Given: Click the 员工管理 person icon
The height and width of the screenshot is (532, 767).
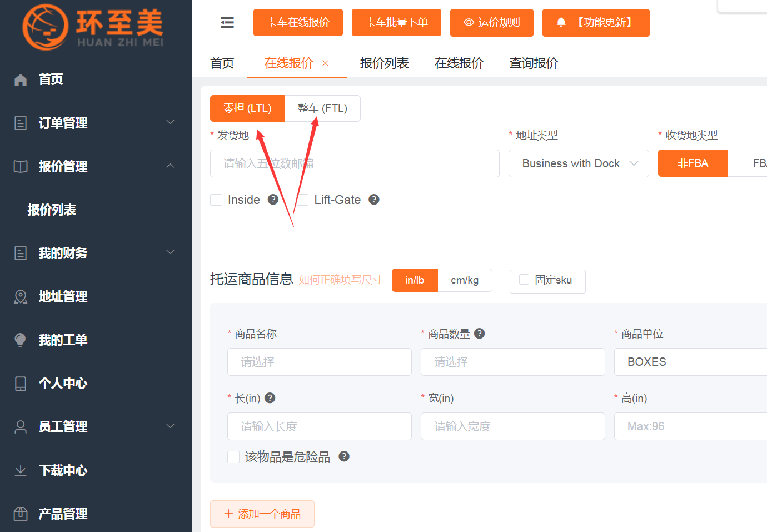Looking at the screenshot, I should (x=21, y=426).
